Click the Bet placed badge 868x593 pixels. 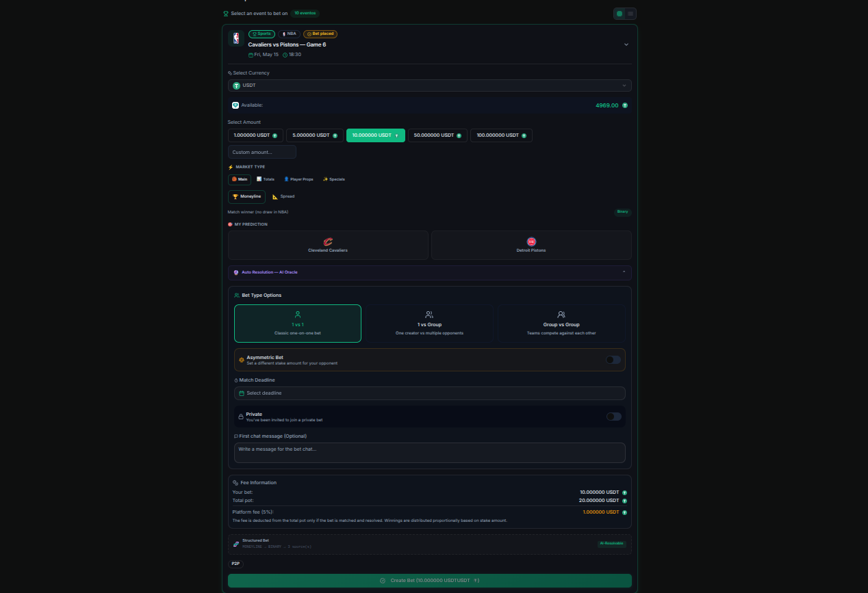pyautogui.click(x=320, y=34)
